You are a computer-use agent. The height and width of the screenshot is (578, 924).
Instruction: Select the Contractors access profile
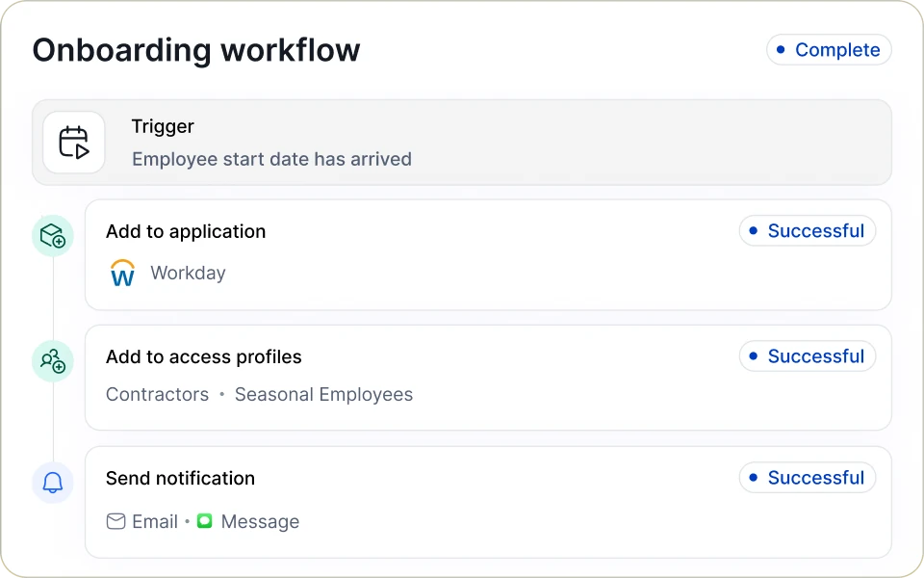(x=157, y=394)
